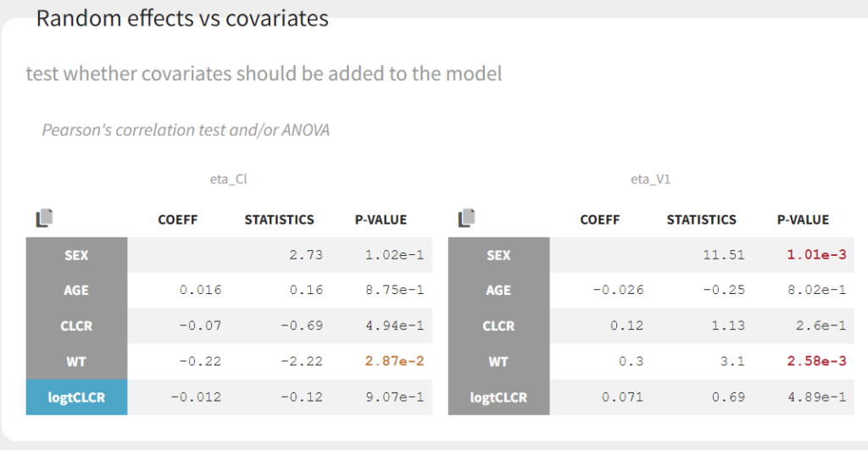Select the CLCR row header under eta_Cl
868x450 pixels.
click(x=76, y=325)
